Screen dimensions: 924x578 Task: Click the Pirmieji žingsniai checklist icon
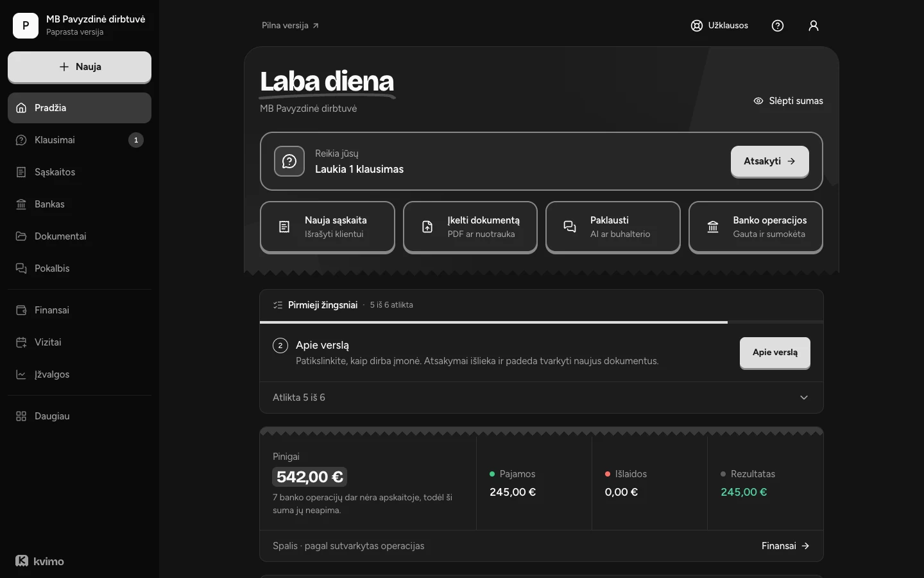click(x=278, y=305)
